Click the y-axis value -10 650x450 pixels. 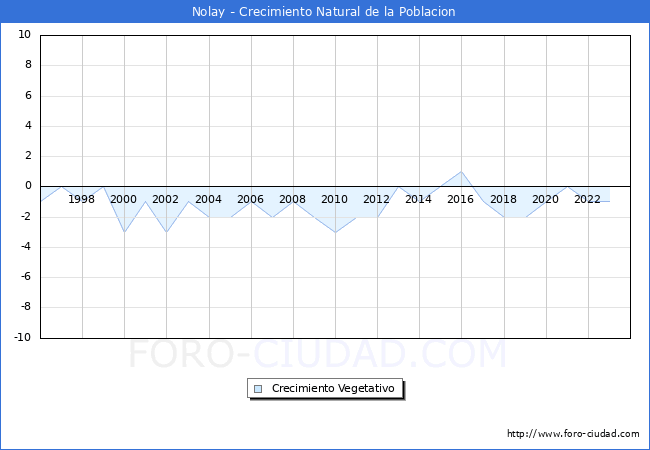tap(23, 337)
